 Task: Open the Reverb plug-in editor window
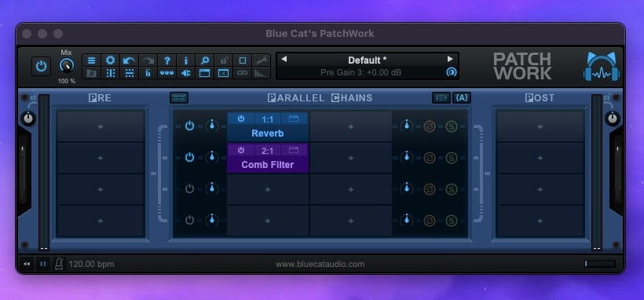[294, 119]
